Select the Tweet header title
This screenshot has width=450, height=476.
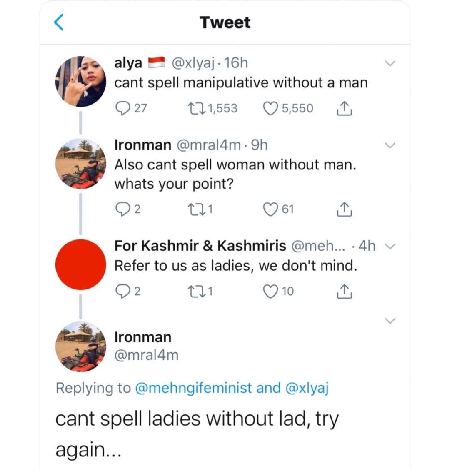(x=225, y=22)
